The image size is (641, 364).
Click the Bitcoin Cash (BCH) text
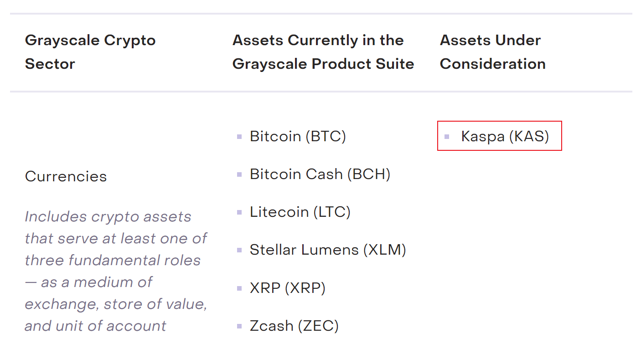[320, 174]
